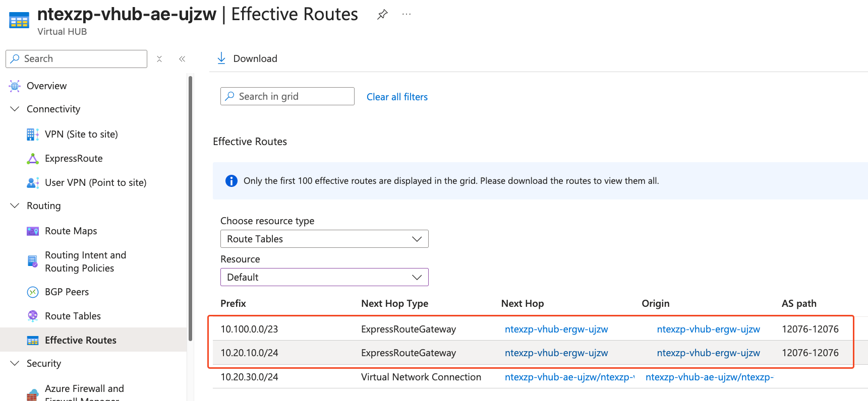Click the magnifier icon in grid search
The width and height of the screenshot is (868, 401).
click(x=230, y=96)
